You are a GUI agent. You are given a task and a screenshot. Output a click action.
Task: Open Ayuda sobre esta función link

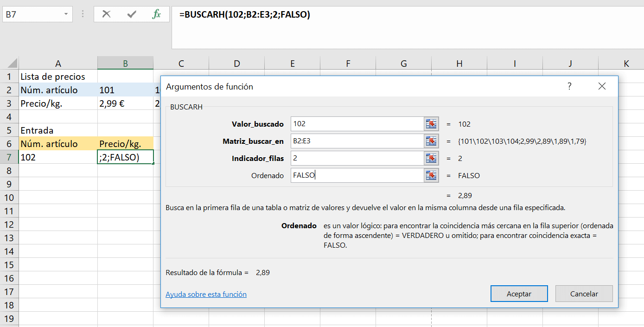[x=206, y=294]
